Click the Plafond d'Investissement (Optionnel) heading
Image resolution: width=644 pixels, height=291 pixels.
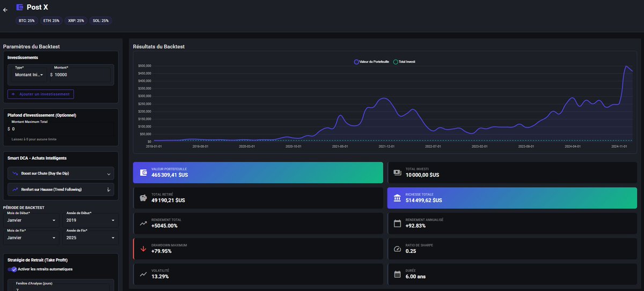click(42, 115)
